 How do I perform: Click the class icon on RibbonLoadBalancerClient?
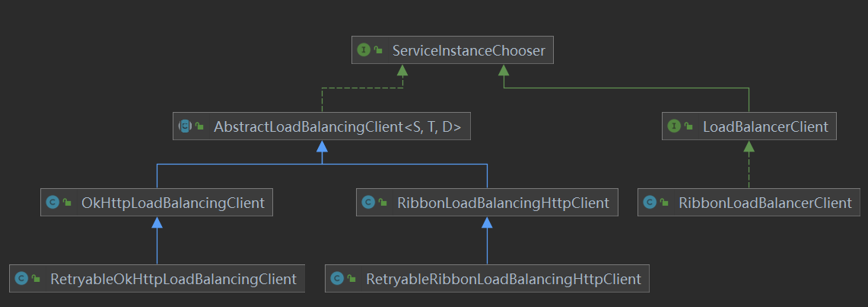pos(650,203)
